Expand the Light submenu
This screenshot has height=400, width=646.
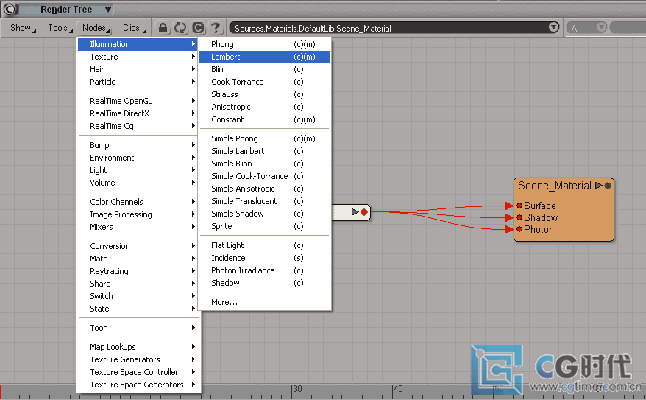138,170
